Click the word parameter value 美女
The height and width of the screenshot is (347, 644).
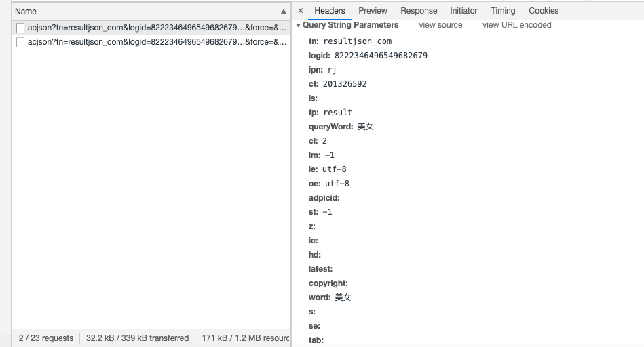pyautogui.click(x=343, y=298)
